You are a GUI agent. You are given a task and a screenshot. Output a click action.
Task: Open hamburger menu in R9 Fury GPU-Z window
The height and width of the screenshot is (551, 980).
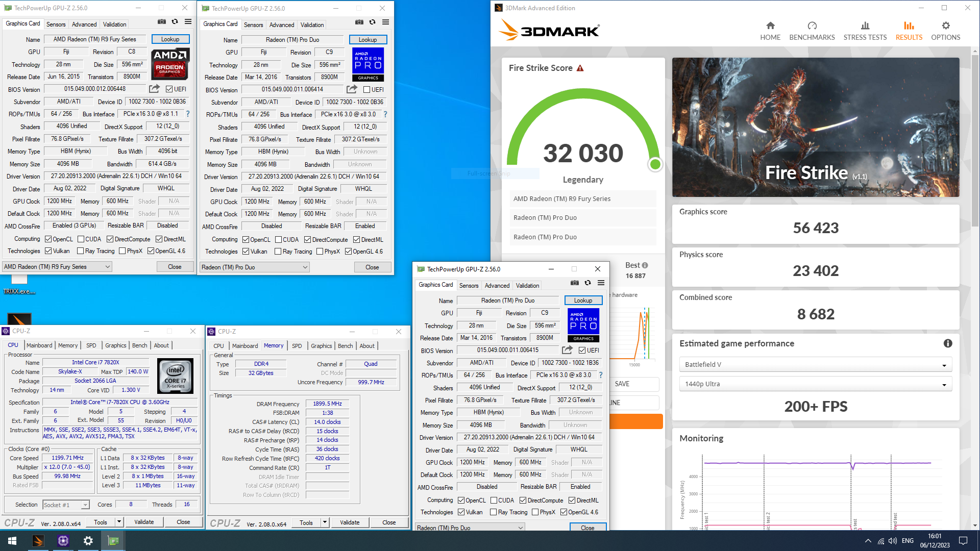188,22
